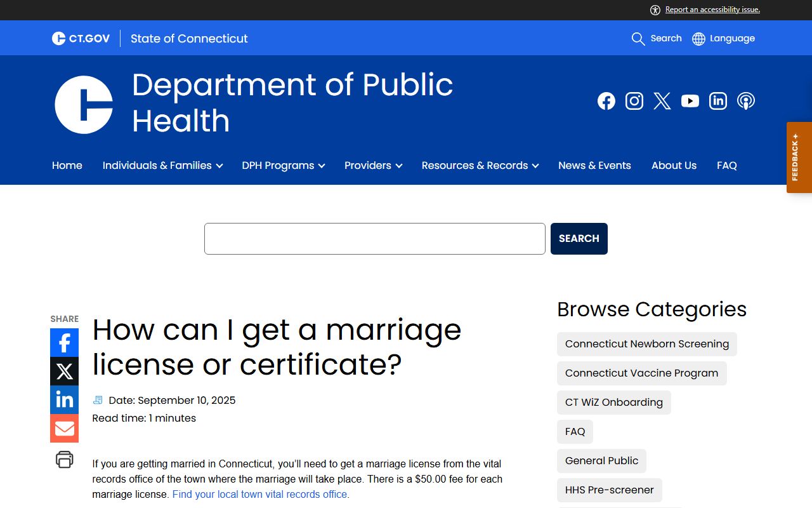Image resolution: width=812 pixels, height=508 pixels.
Task: Expand the Individuals & Families menu
Action: click(162, 166)
